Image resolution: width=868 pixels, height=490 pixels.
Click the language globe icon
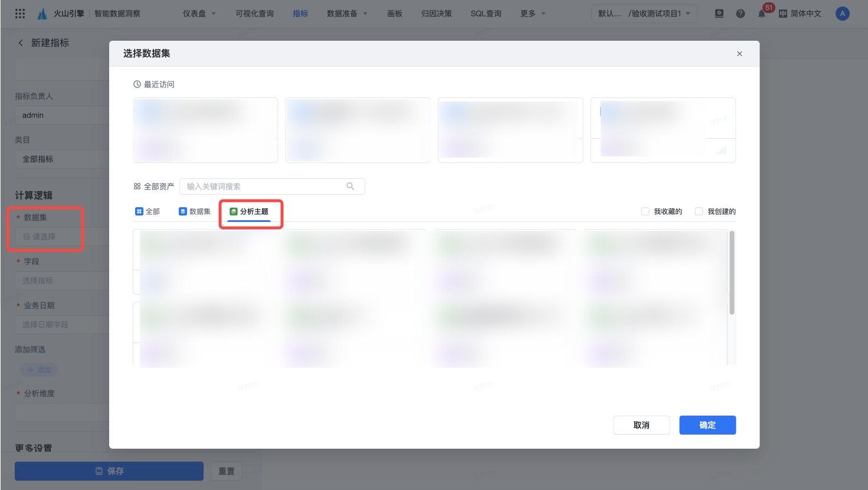click(783, 14)
